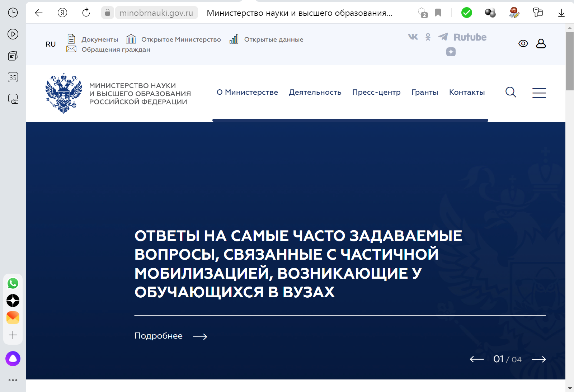Click the Odnoklassniki social icon
This screenshot has width=574, height=392.
428,37
